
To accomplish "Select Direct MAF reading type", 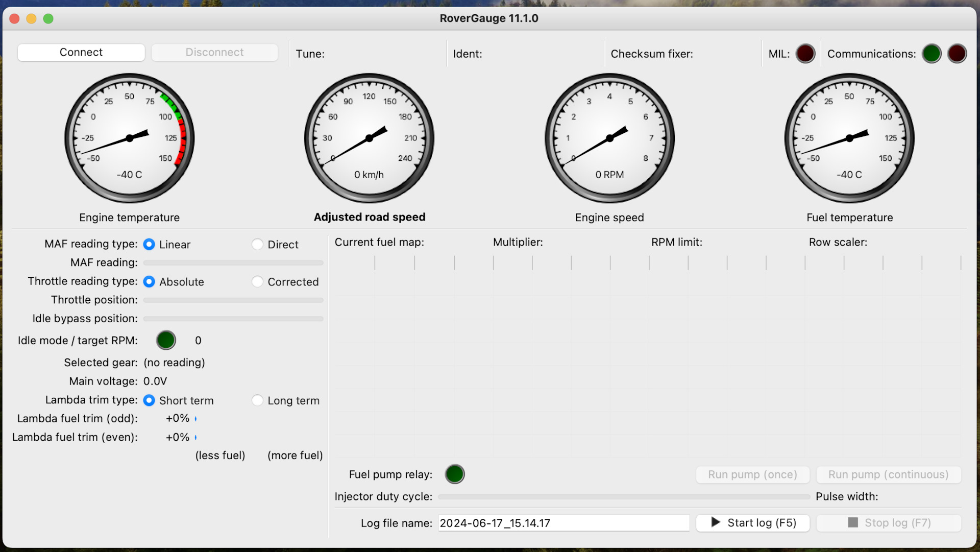I will pos(258,245).
